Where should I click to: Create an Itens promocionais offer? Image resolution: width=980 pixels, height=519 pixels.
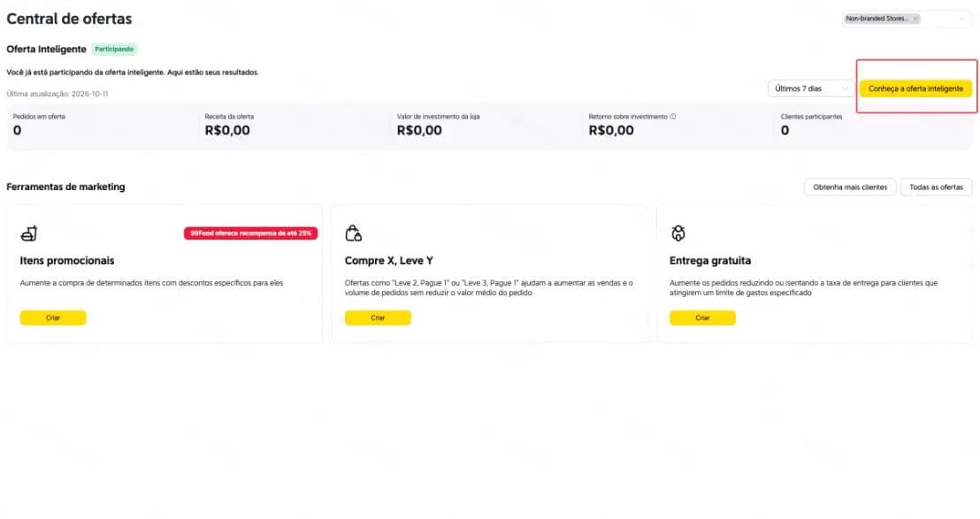[53, 318]
